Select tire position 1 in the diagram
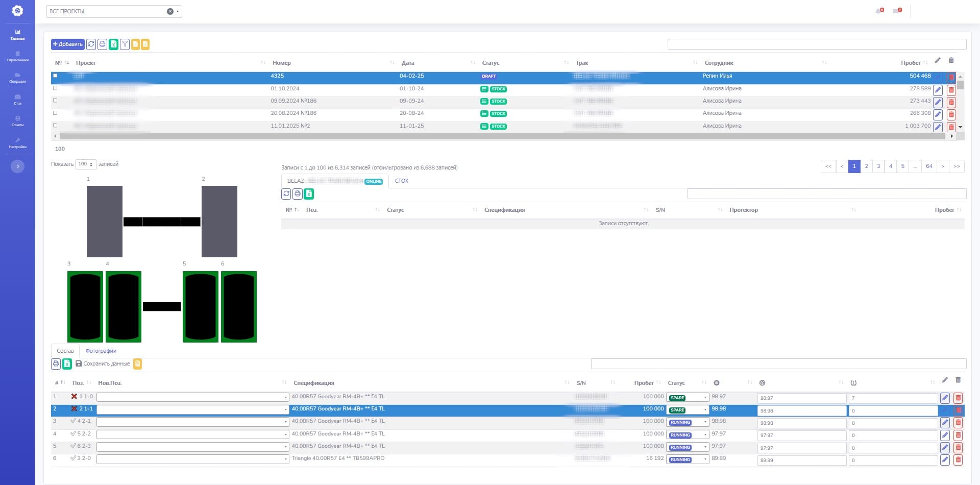The image size is (980, 485). tap(105, 222)
